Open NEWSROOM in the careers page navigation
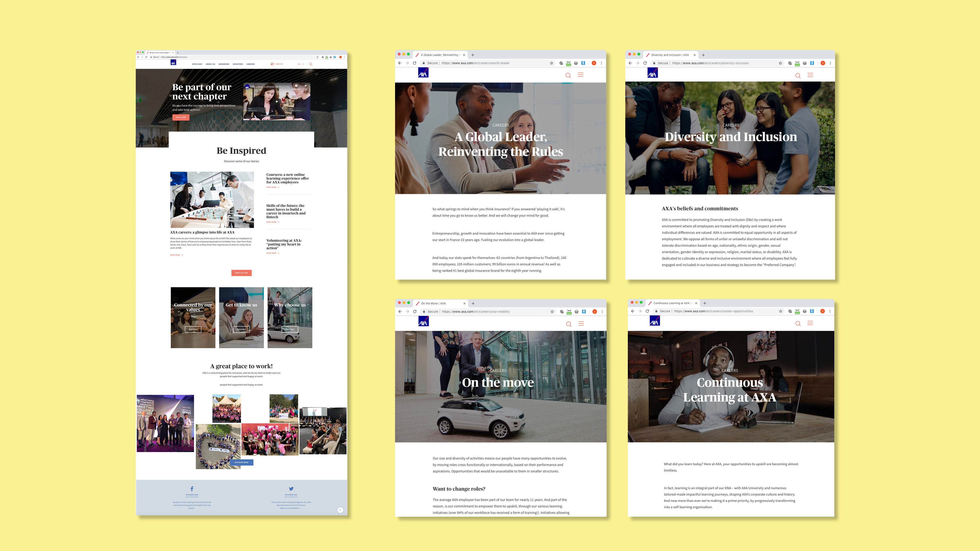 click(x=224, y=64)
